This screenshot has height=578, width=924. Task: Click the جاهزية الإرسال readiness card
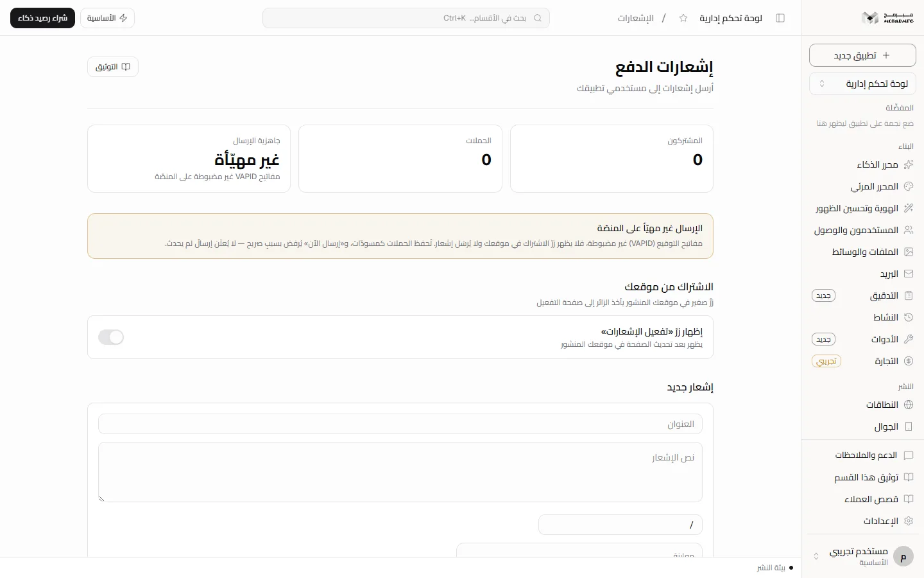click(189, 159)
